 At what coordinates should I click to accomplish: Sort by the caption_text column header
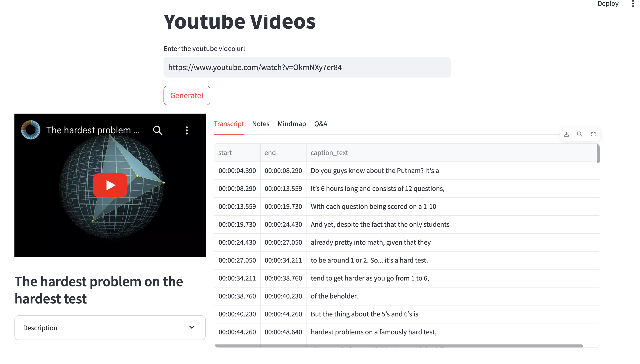tap(329, 152)
